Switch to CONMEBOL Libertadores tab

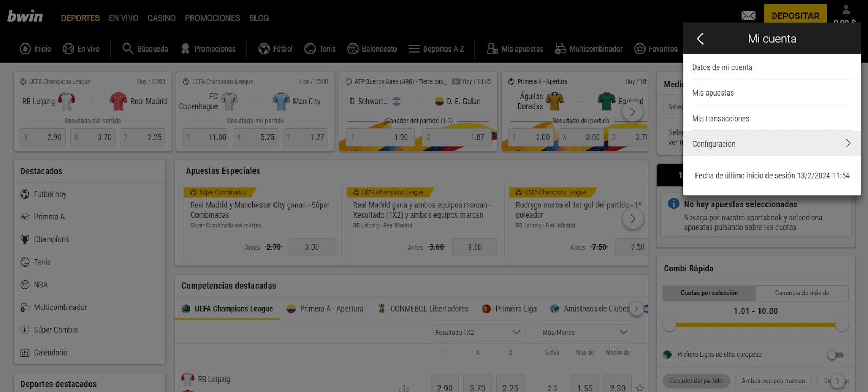pyautogui.click(x=423, y=308)
